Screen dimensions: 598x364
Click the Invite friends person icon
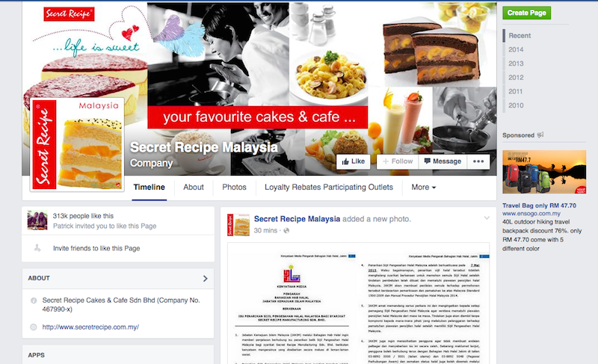tap(37, 248)
